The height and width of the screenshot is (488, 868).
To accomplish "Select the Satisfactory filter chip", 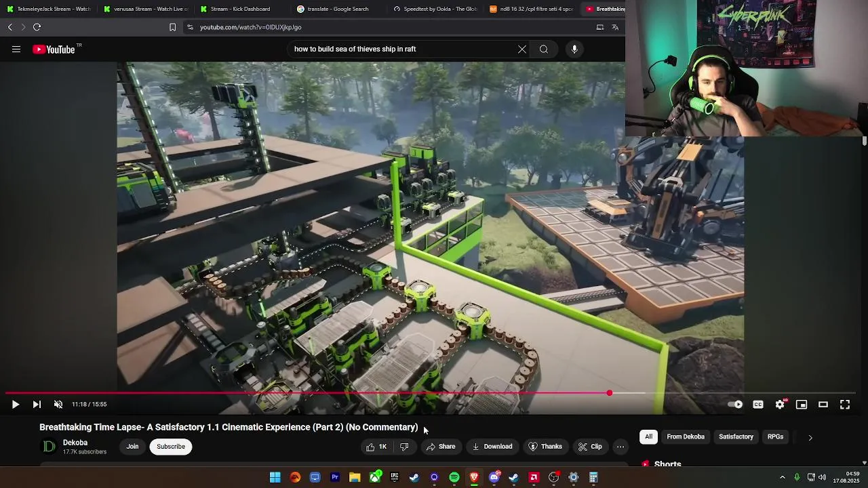I will pyautogui.click(x=736, y=437).
